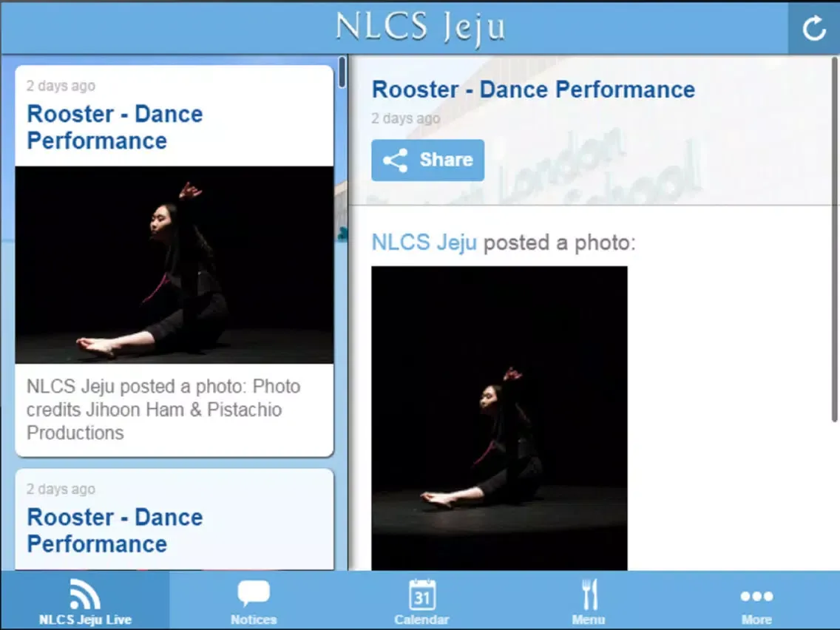The image size is (840, 630).
Task: Open the NLCS Jeju Live feed tab
Action: click(85, 600)
